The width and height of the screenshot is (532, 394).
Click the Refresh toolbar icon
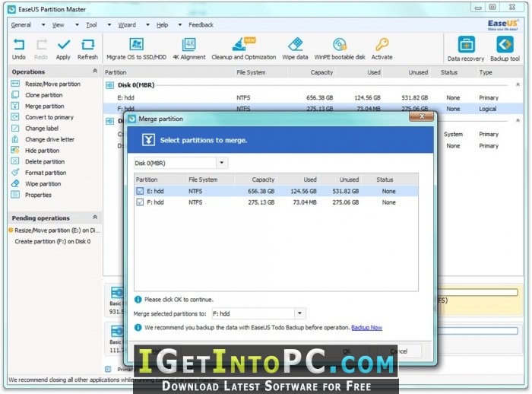(87, 49)
